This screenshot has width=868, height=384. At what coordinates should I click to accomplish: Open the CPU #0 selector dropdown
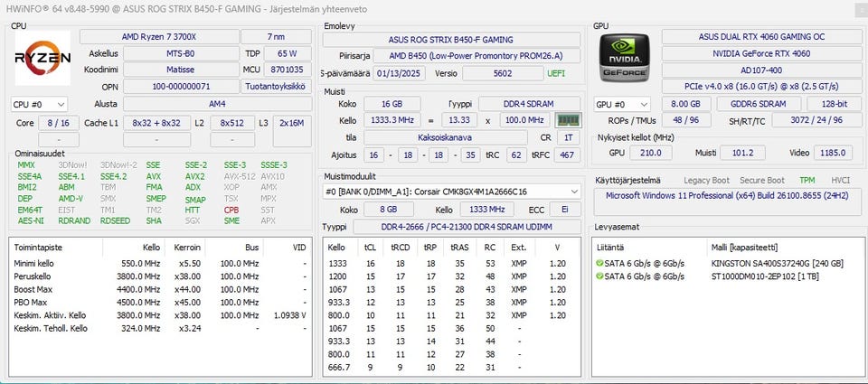[x=39, y=104]
